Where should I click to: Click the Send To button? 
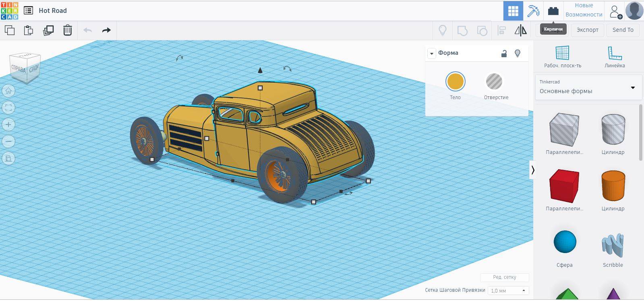[623, 30]
